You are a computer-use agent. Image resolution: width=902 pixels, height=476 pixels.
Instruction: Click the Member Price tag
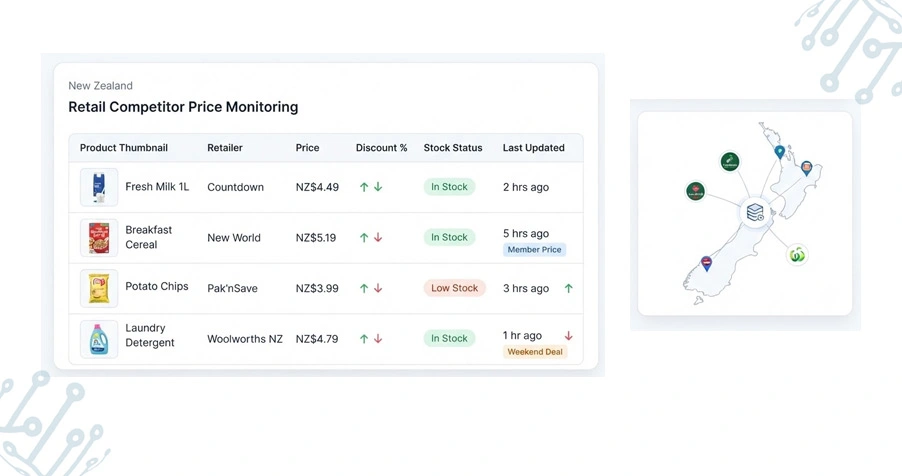point(534,250)
